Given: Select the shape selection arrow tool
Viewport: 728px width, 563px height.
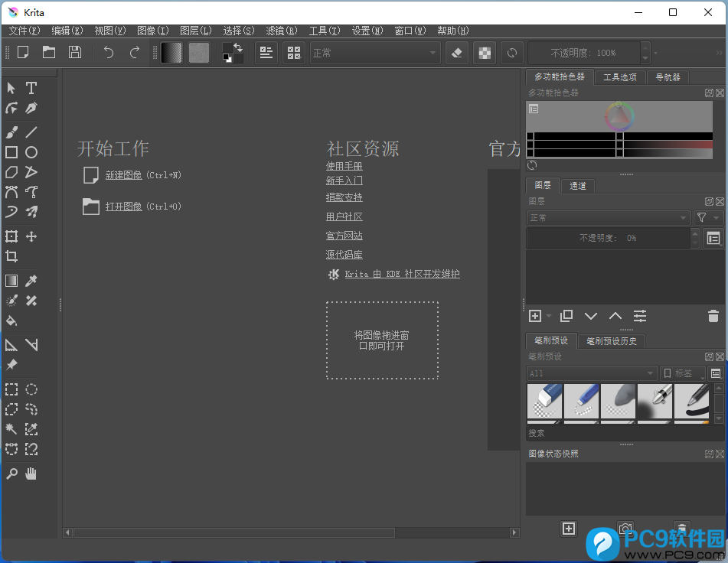Looking at the screenshot, I should [x=11, y=88].
